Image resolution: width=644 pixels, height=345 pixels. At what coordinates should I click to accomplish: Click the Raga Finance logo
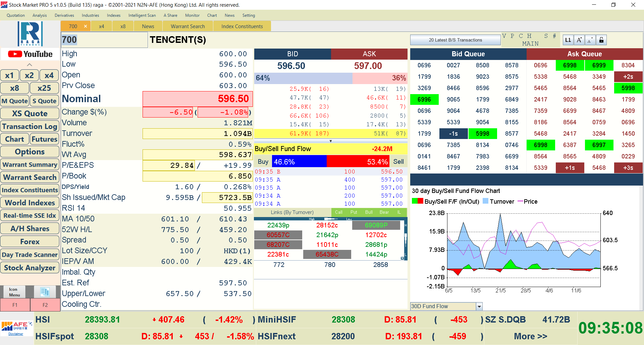(30, 34)
